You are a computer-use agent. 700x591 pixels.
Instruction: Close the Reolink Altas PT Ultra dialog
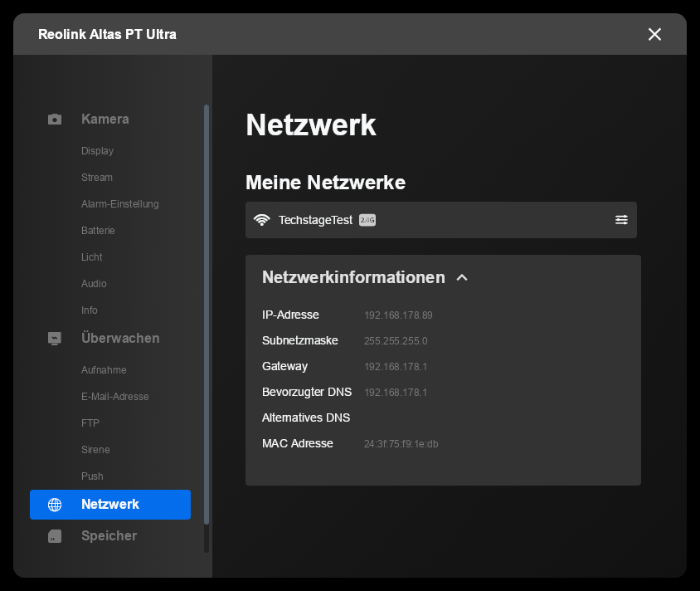pos(654,34)
